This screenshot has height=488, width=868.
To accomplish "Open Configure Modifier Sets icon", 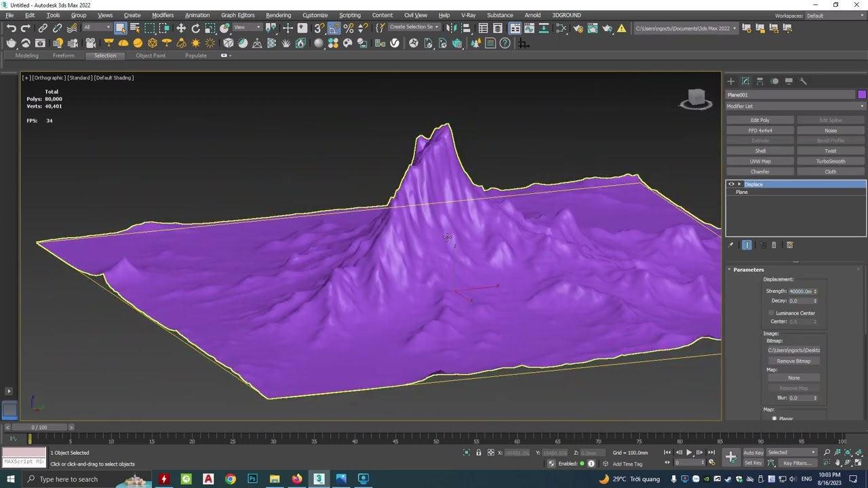I will (x=790, y=245).
